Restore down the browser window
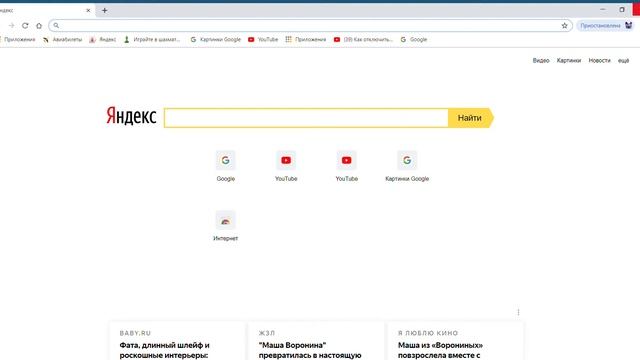Screen dimensions: 640x360 622,9
